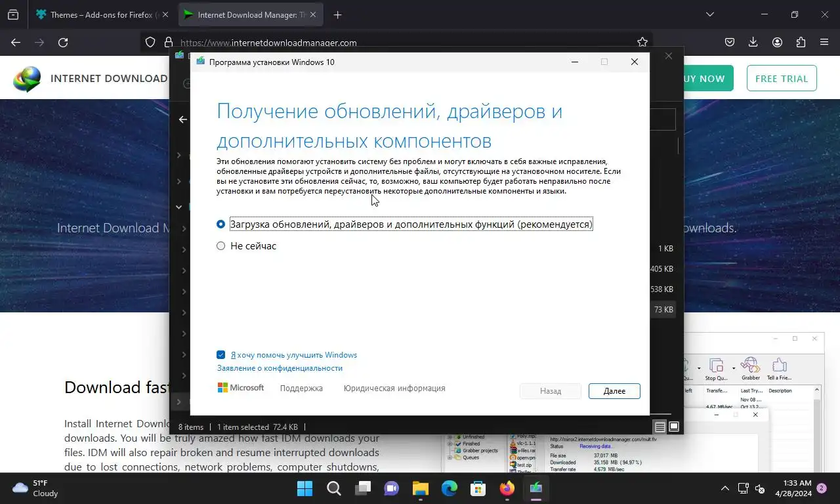Click the "Download fast" heading on webpage

tap(116, 387)
